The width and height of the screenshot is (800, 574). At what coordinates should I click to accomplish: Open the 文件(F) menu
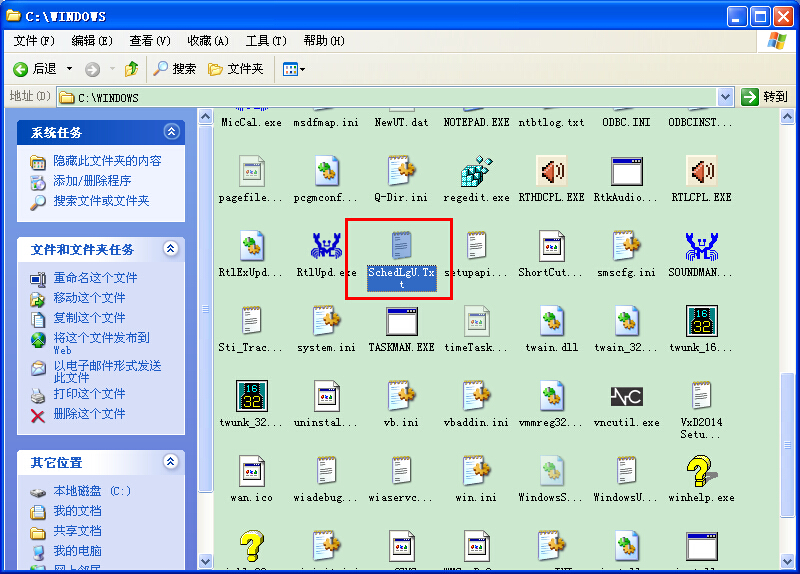[x=34, y=41]
